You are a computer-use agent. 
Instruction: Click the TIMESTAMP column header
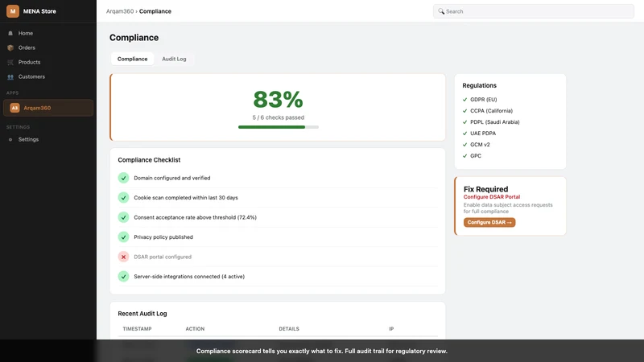(137, 329)
